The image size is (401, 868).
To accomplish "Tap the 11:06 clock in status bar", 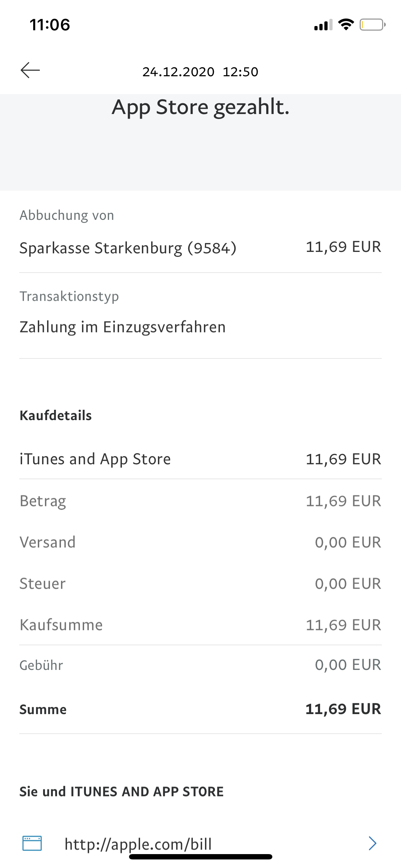I will coord(50,25).
